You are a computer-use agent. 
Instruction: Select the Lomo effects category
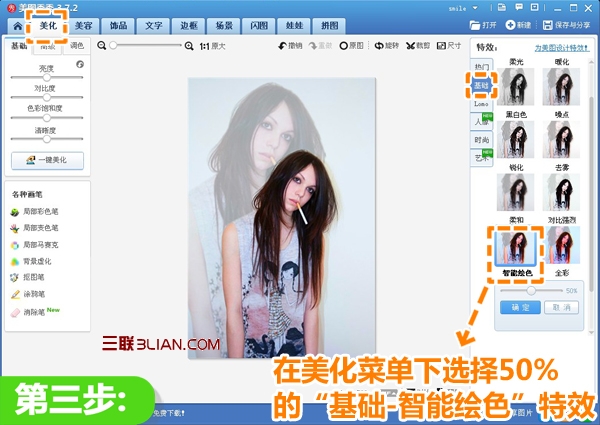(x=481, y=104)
